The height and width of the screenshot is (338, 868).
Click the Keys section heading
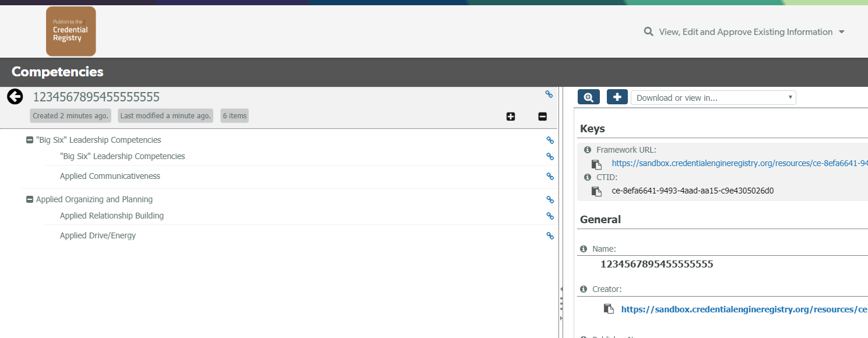coord(592,129)
